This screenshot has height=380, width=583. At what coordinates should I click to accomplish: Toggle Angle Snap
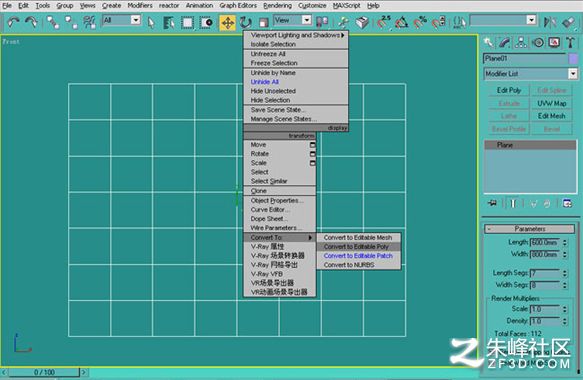tap(402, 22)
